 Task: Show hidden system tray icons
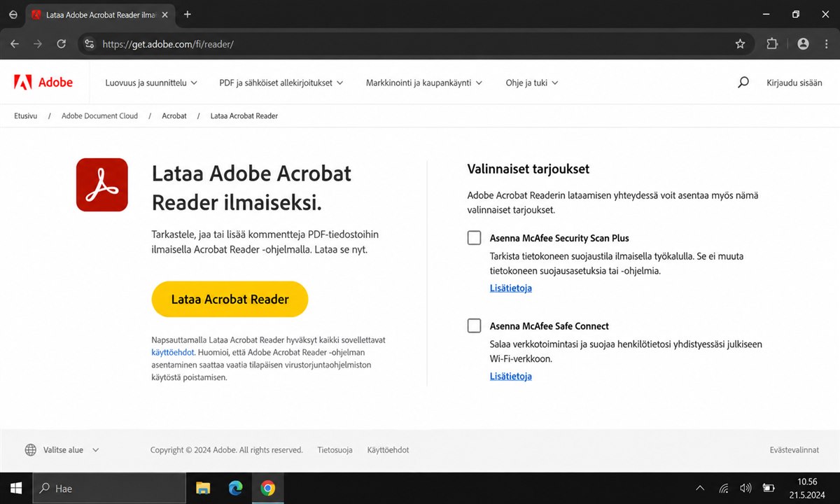(700, 488)
